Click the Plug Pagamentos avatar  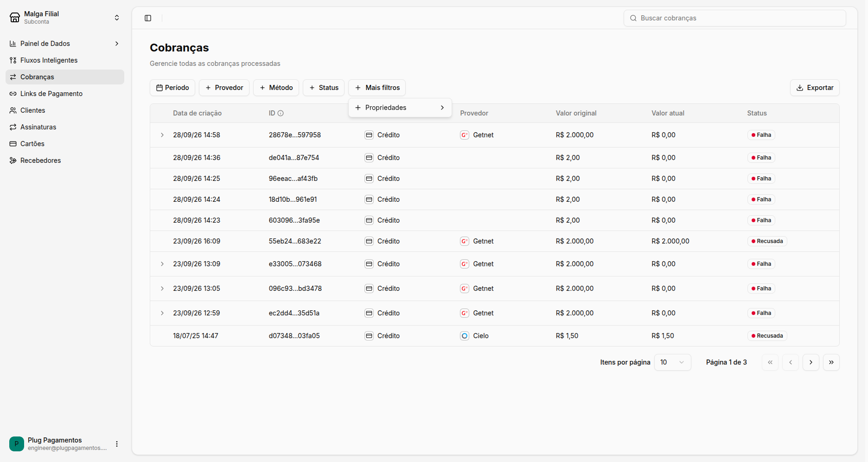click(17, 444)
